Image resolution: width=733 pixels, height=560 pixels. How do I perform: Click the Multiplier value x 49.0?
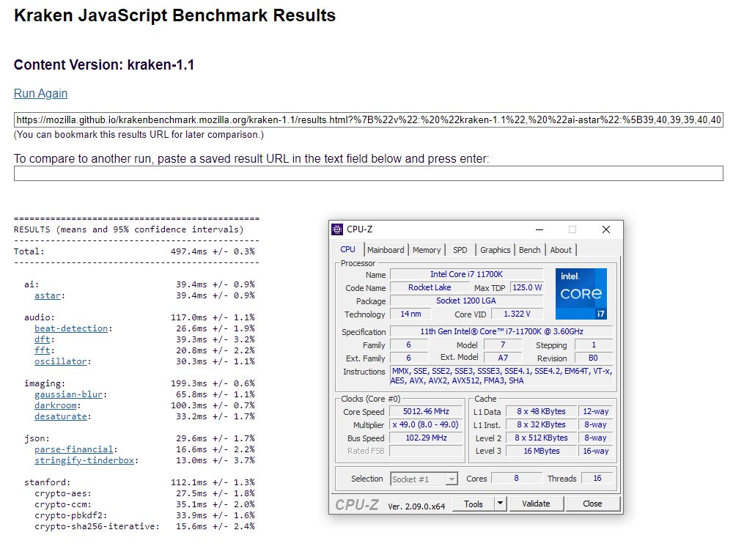coord(426,424)
